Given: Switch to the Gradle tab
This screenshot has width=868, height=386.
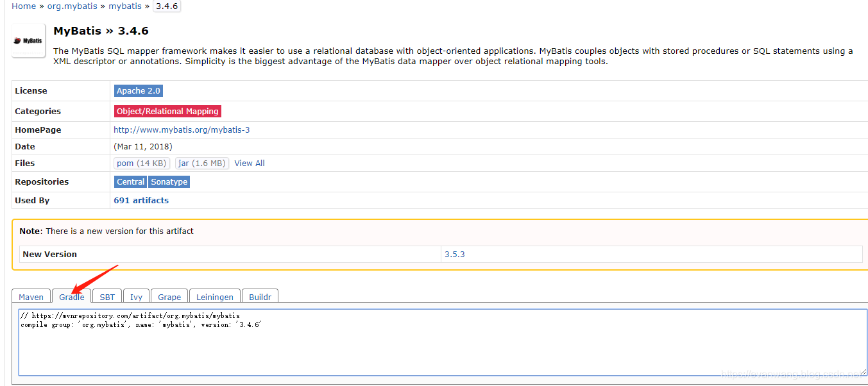Looking at the screenshot, I should [72, 297].
